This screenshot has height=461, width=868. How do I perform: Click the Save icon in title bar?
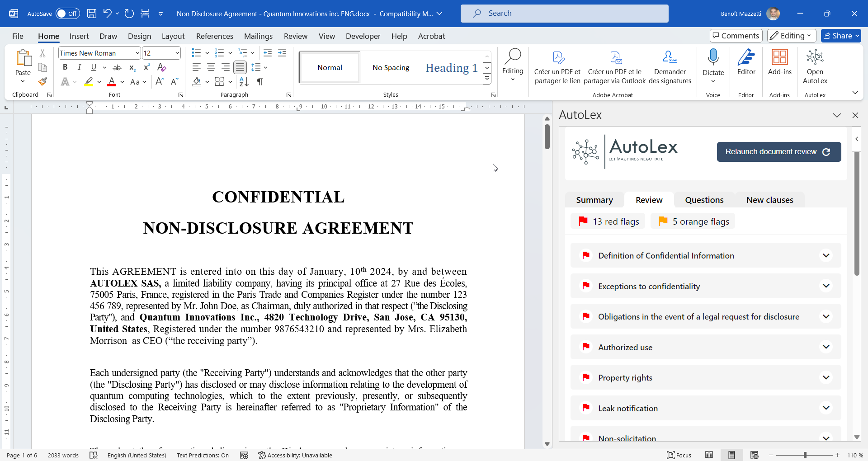coord(92,14)
